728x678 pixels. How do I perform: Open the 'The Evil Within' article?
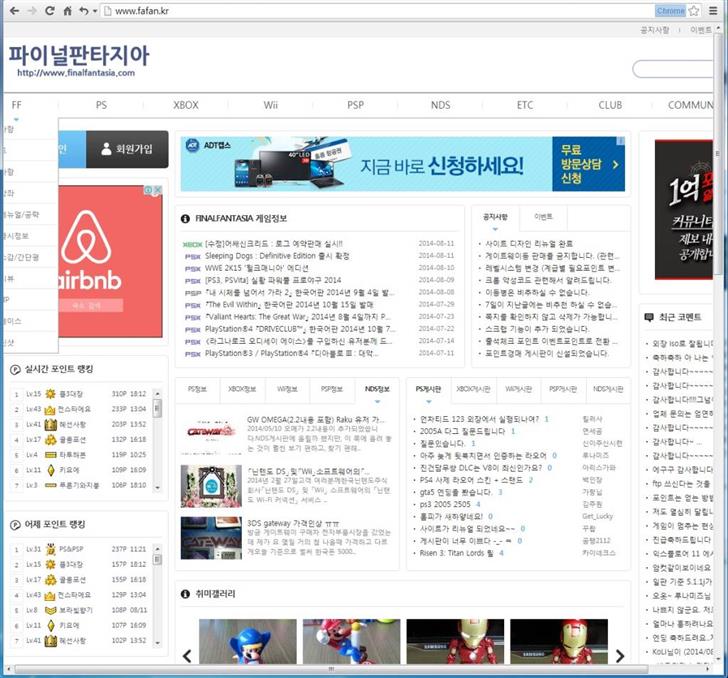[x=289, y=305]
